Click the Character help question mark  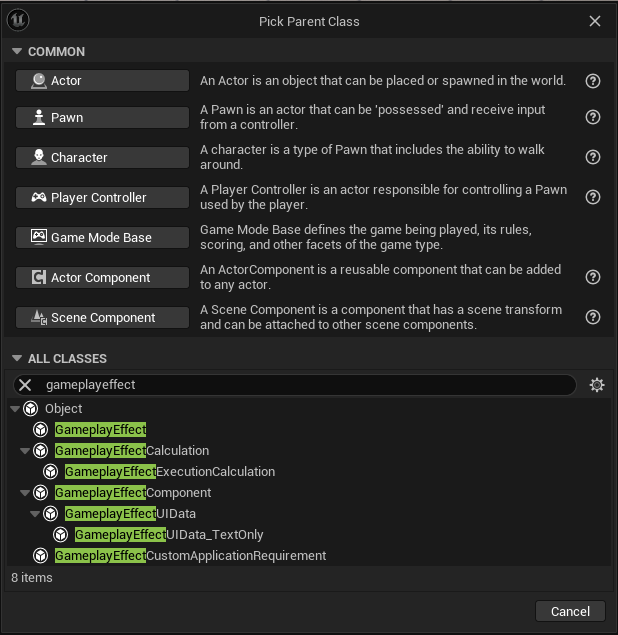coord(593,157)
